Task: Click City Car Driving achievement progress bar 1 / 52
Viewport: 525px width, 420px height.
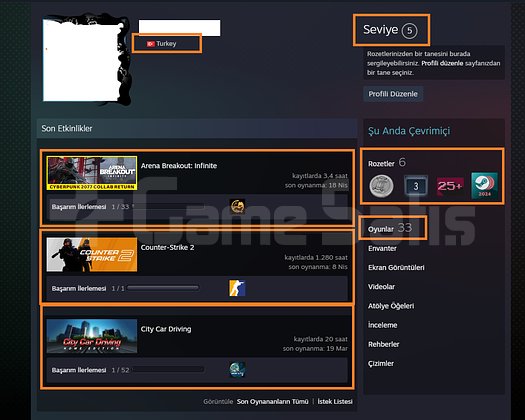Action: 168,370
